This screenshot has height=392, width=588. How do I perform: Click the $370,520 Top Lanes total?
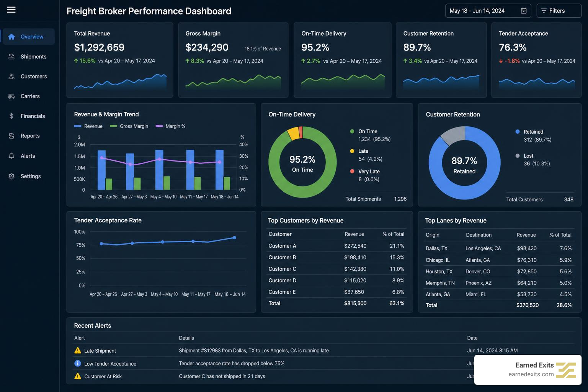pyautogui.click(x=528, y=305)
